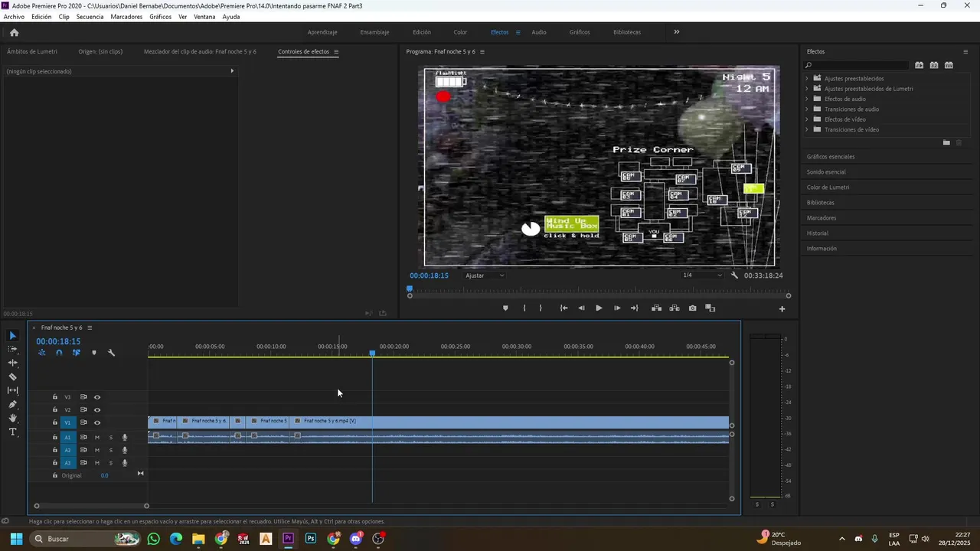Select the Ripple Edit tool
The width and height of the screenshot is (980, 551).
(x=12, y=363)
